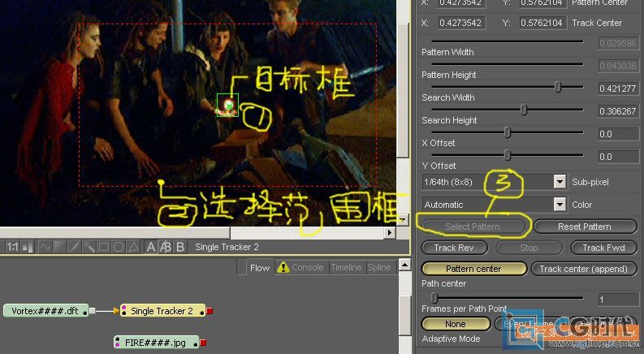Select Pattern center path mode
The height and width of the screenshot is (354, 644).
click(474, 269)
